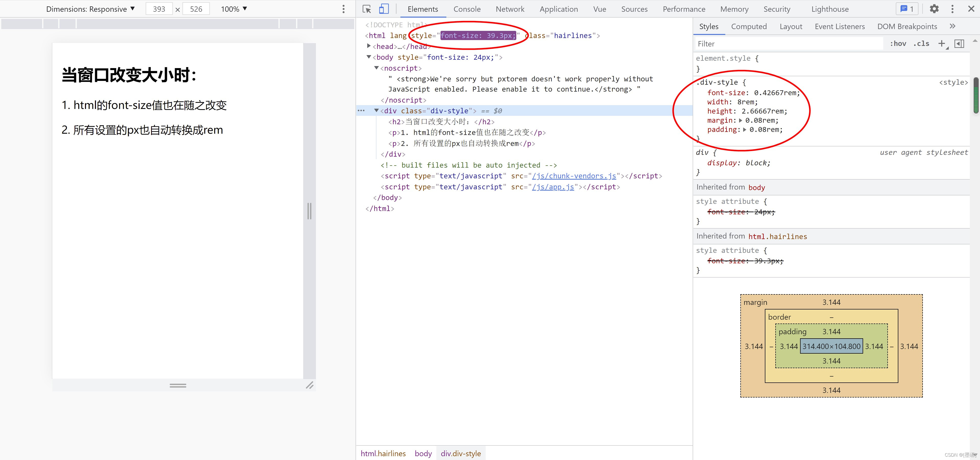Close the DevTools panel
Screen dimensions: 980x460
971,9
